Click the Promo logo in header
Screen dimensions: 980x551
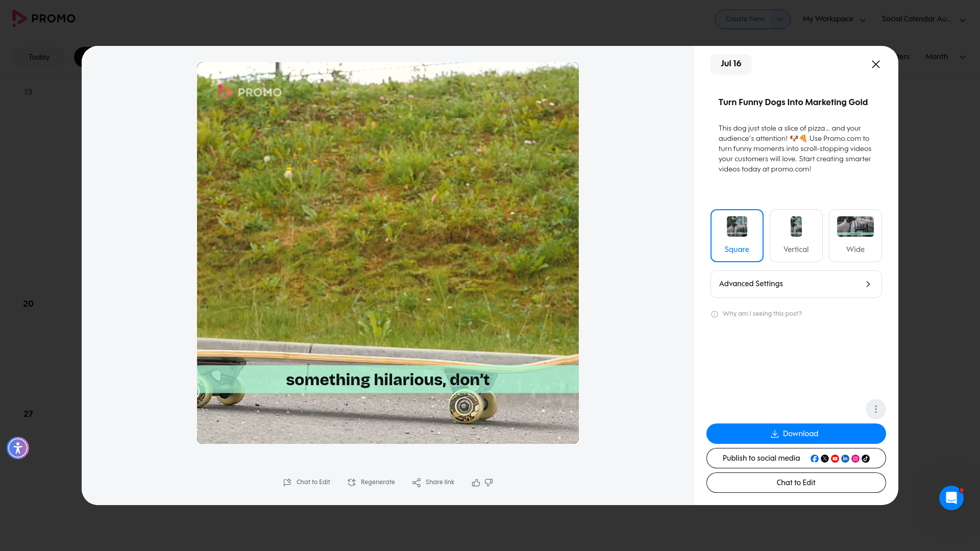pos(44,18)
